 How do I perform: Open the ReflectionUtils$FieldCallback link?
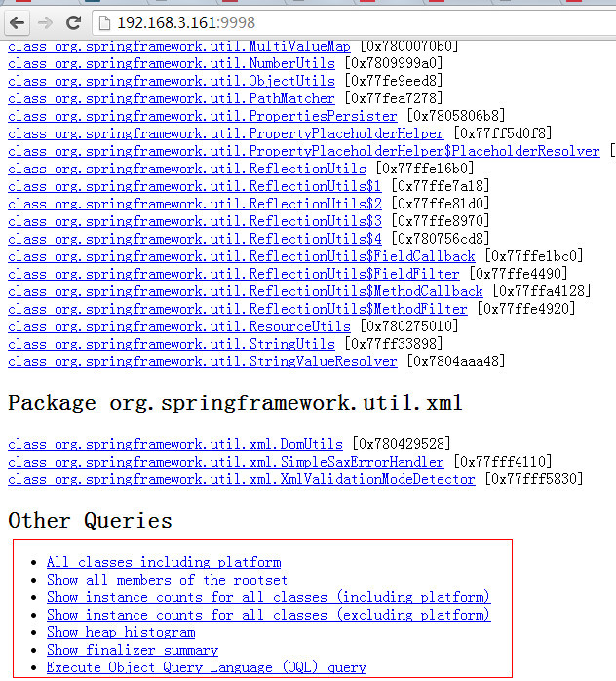coord(242,256)
